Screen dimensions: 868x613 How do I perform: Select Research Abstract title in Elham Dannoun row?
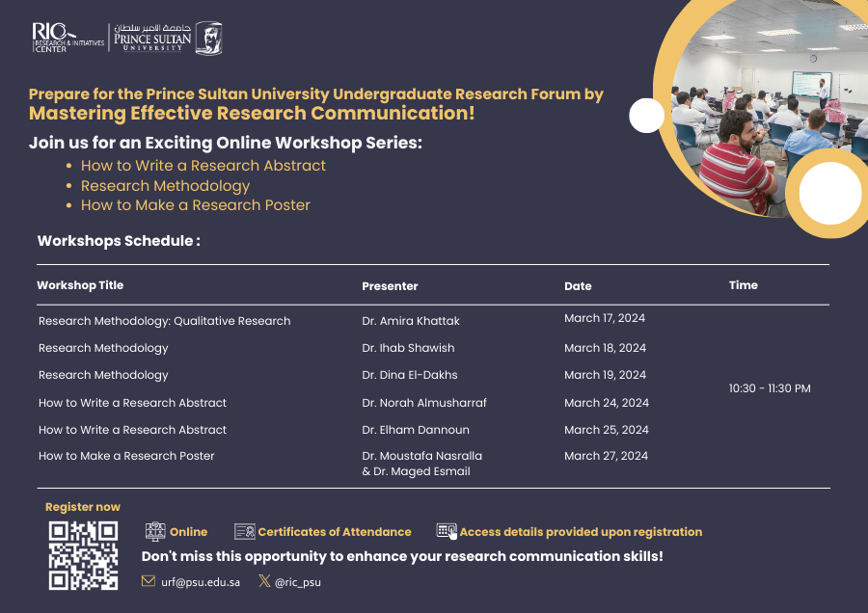coord(132,430)
